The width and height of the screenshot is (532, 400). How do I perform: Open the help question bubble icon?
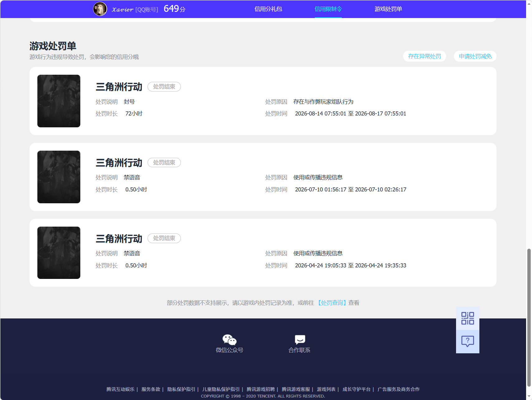468,341
